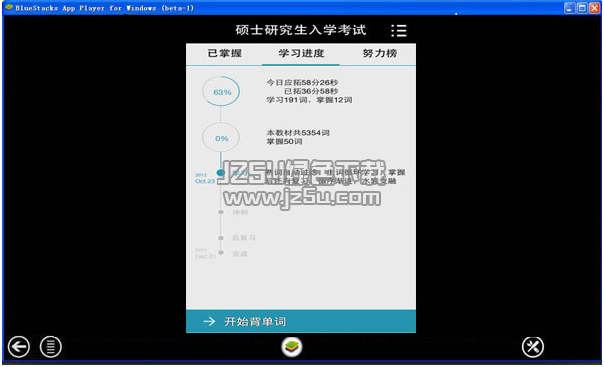Click the BlueStacks icon in the title bar
The image size is (604, 367).
tap(9, 7)
